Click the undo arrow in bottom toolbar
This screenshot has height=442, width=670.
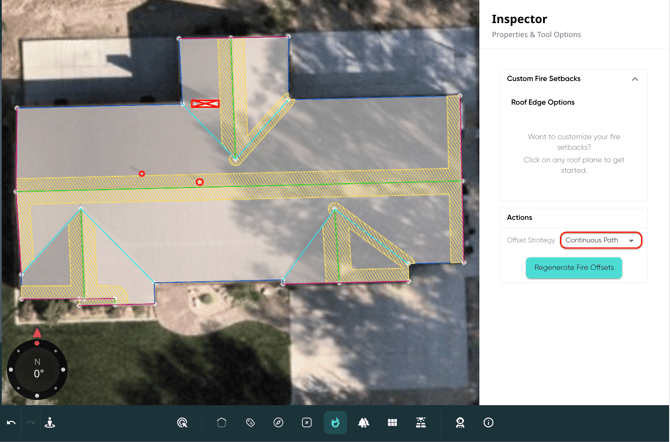pyautogui.click(x=11, y=423)
